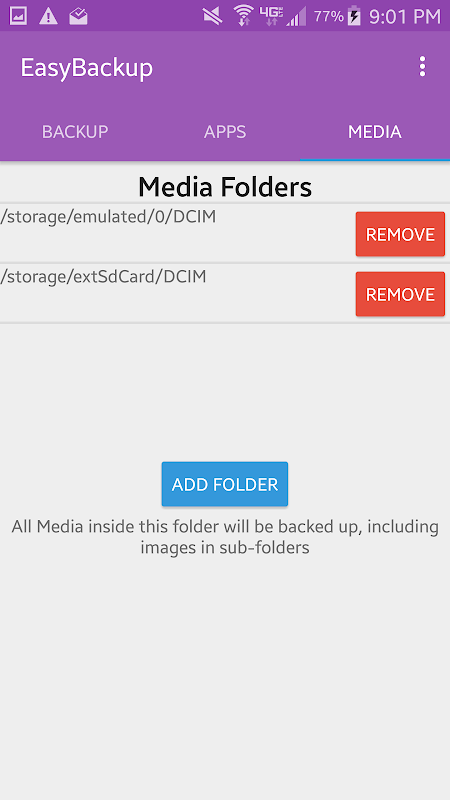The image size is (450, 800).
Task: Open the three-dot overflow menu
Action: [422, 67]
